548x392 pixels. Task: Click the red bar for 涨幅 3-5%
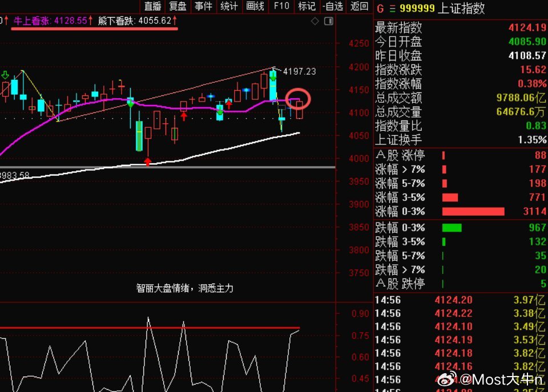(450, 197)
